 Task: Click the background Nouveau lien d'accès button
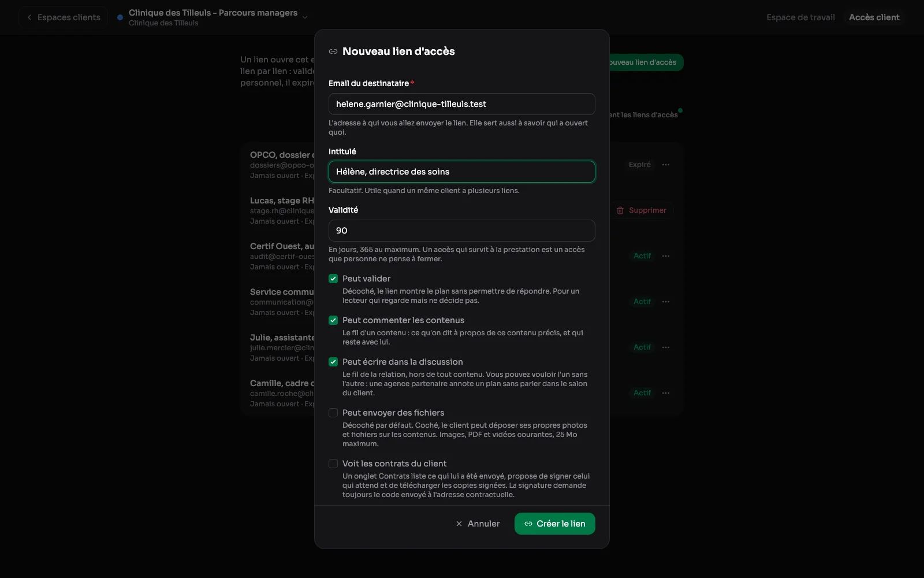646,62
